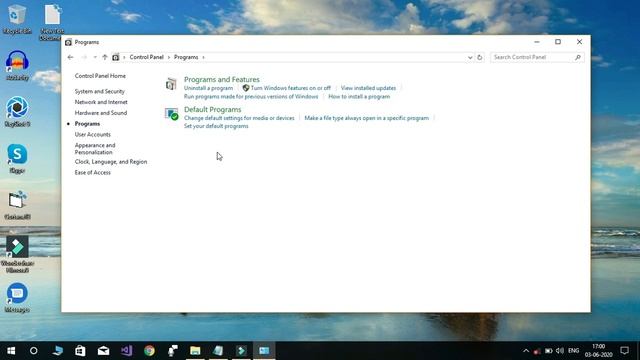Click Make a file type always open link

click(x=367, y=118)
